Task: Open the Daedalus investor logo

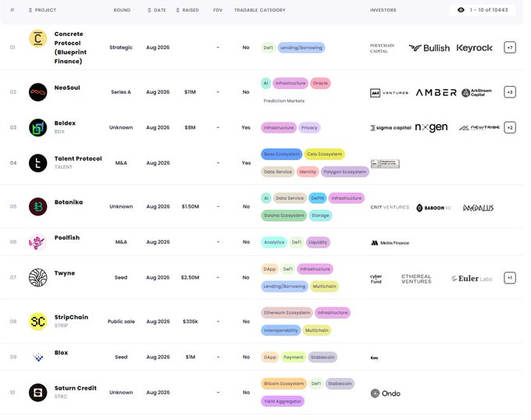Action: point(478,208)
